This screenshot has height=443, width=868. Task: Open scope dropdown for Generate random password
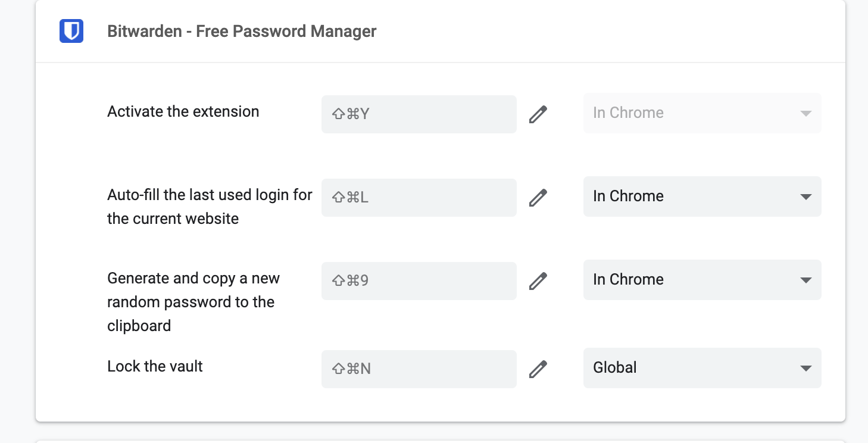pos(701,280)
